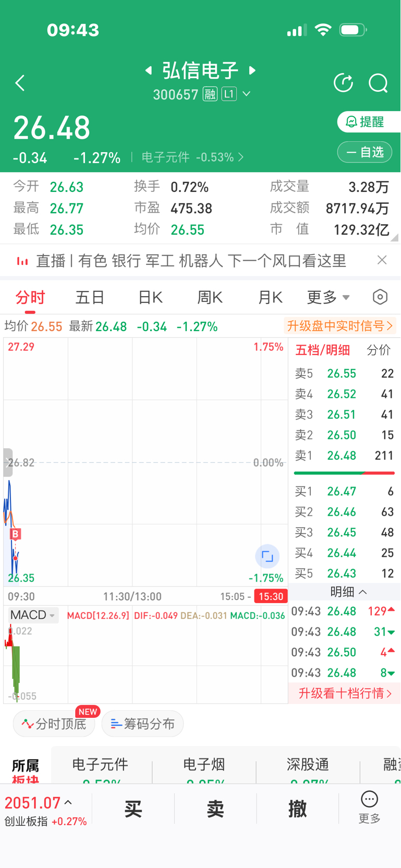This screenshot has width=401, height=868.
Task: Tap 成交额 value 8717.94万
Action: tap(357, 209)
